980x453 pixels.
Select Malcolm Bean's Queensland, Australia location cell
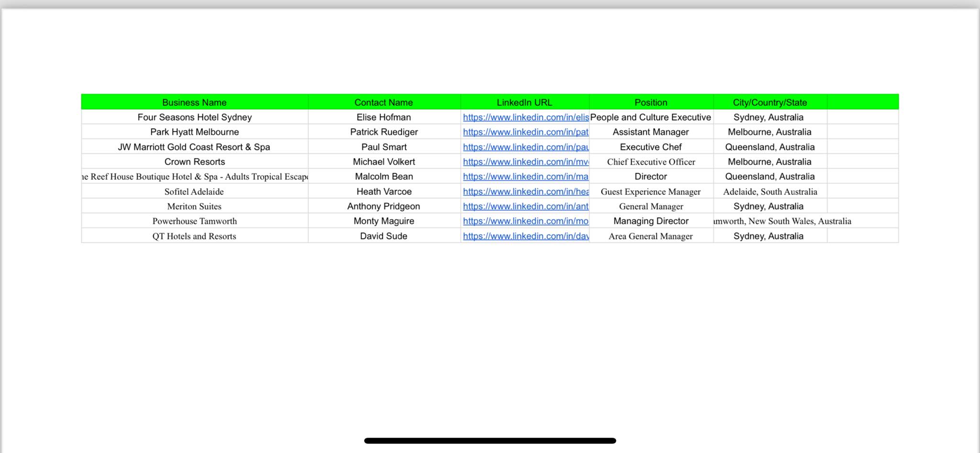(770, 177)
